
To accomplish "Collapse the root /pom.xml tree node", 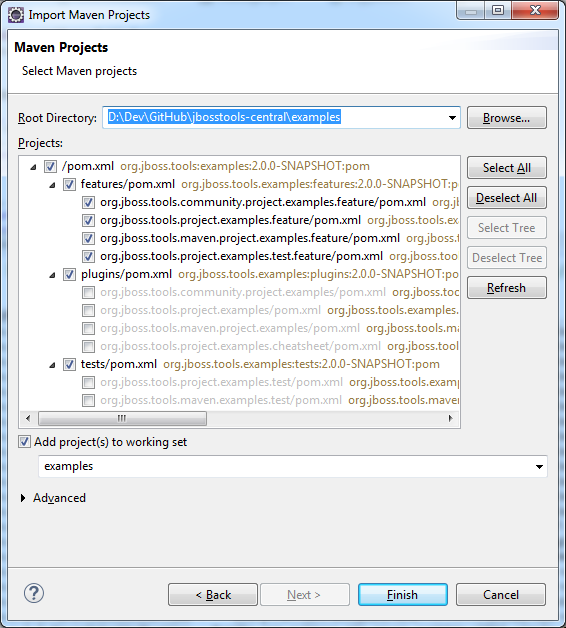I will click(x=33, y=167).
